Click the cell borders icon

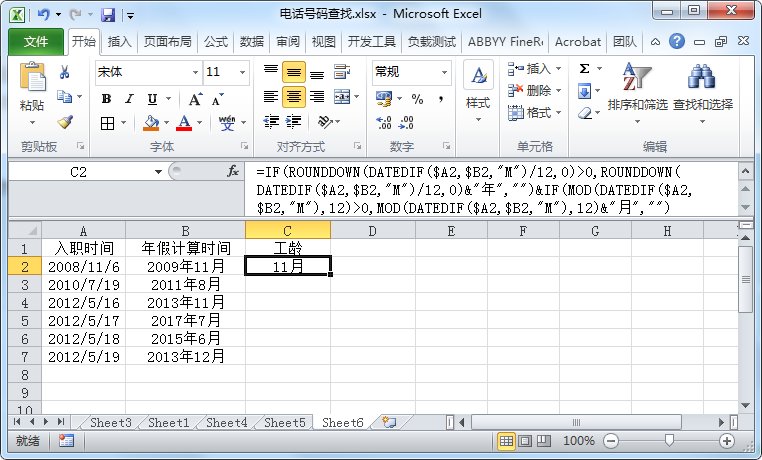click(107, 123)
